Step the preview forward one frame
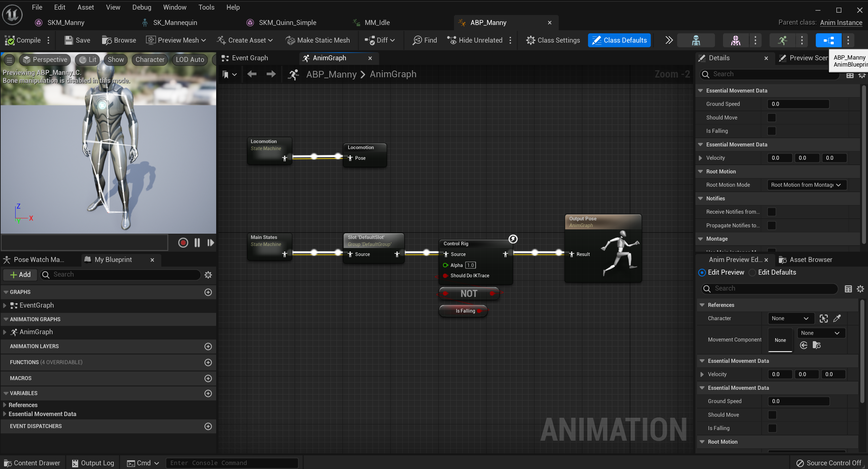 click(211, 242)
